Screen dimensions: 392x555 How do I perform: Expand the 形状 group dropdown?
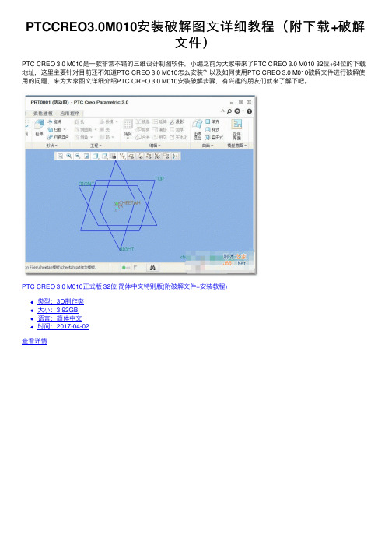click(x=52, y=146)
